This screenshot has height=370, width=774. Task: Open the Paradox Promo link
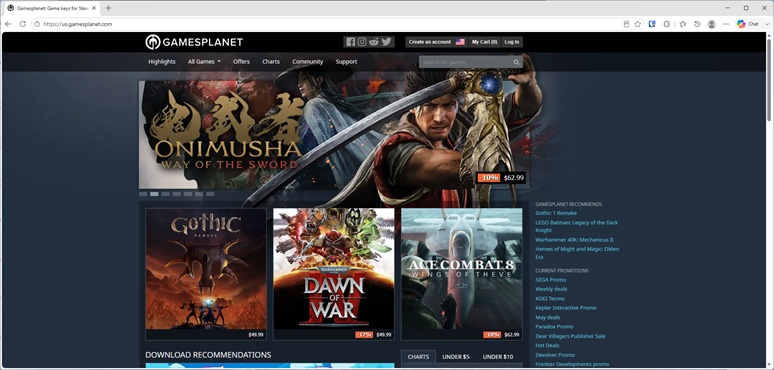pyautogui.click(x=554, y=327)
